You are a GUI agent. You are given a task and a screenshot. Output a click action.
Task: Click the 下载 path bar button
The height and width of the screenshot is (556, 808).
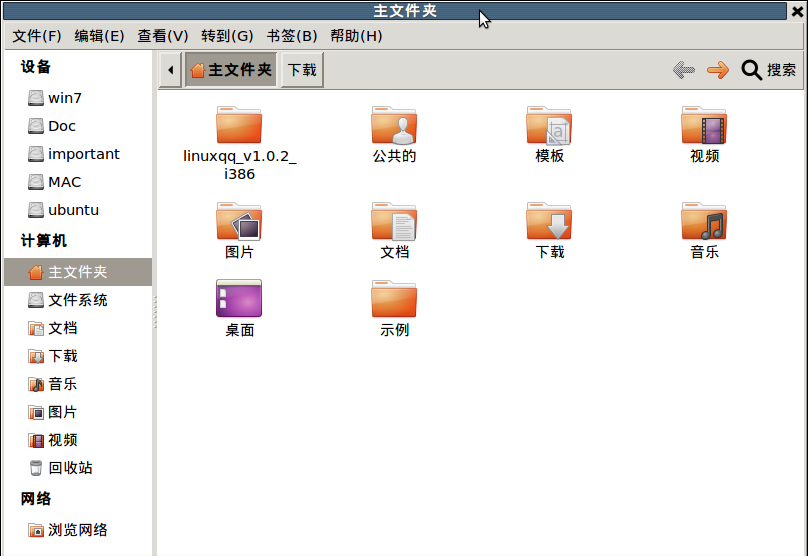302,70
